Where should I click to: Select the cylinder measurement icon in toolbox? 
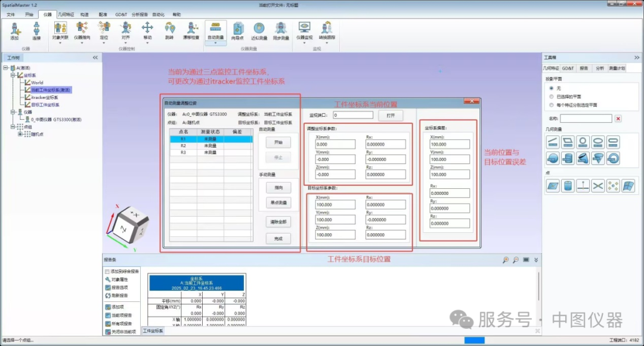568,158
